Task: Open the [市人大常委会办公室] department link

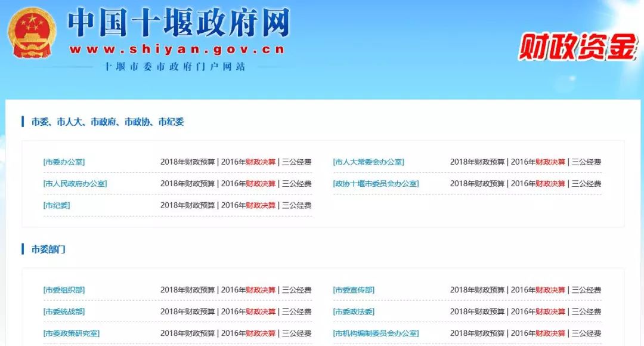Action: pos(369,162)
